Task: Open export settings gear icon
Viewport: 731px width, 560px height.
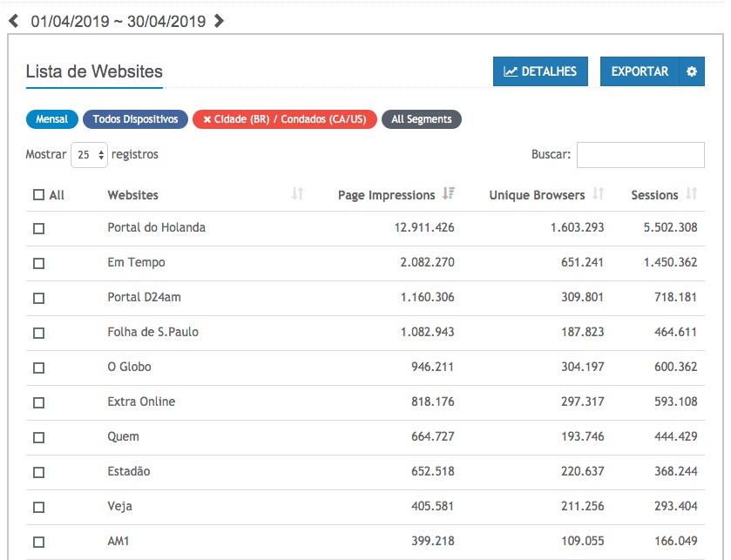Action: coord(692,71)
